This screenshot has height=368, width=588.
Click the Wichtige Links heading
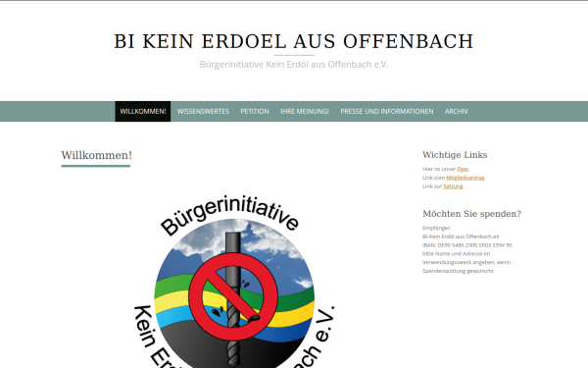[x=455, y=155]
